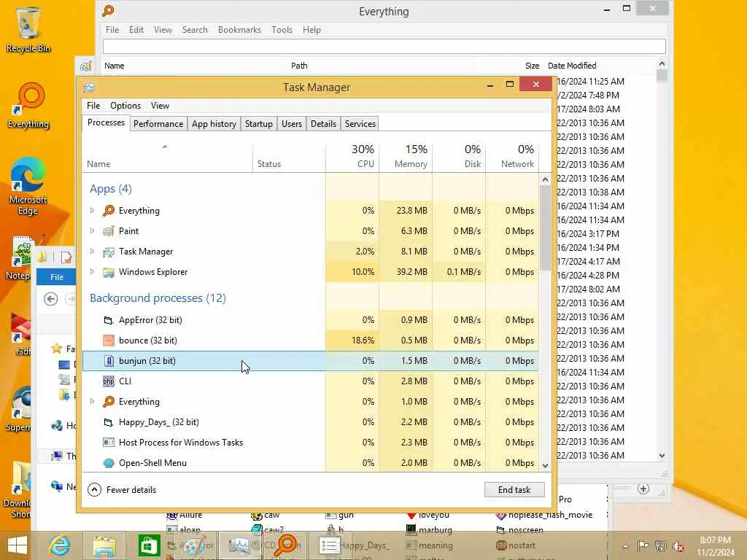Select the Host Process for Windows Tasks icon
The height and width of the screenshot is (560, 747).
click(x=109, y=443)
